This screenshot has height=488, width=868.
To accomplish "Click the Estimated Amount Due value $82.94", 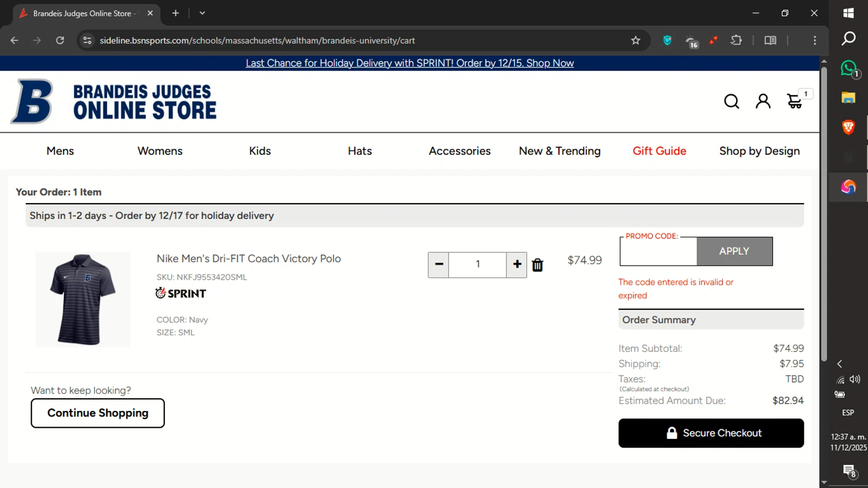I will [x=788, y=401].
